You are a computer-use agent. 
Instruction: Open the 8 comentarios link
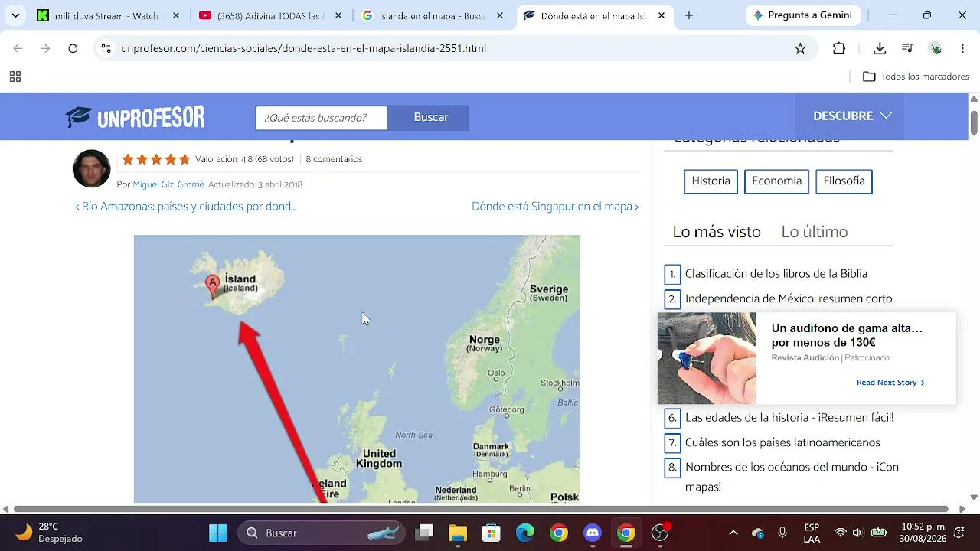coord(334,159)
